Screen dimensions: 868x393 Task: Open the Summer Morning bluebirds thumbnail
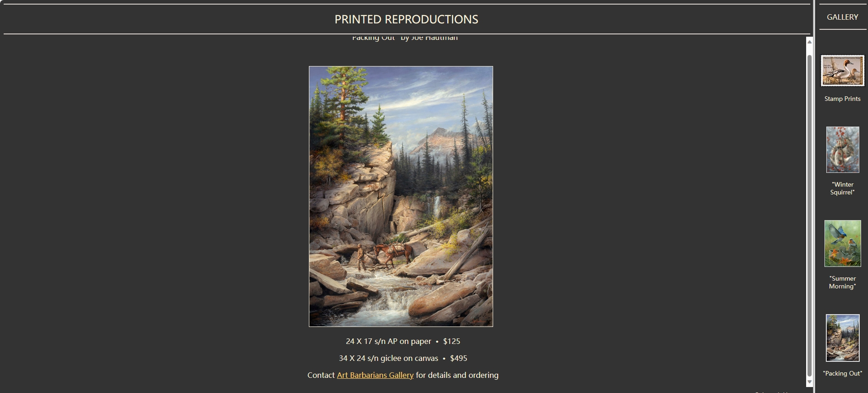842,244
